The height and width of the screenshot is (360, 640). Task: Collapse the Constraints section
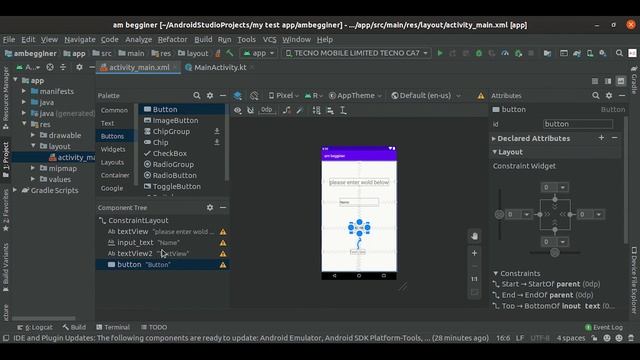pyautogui.click(x=495, y=273)
